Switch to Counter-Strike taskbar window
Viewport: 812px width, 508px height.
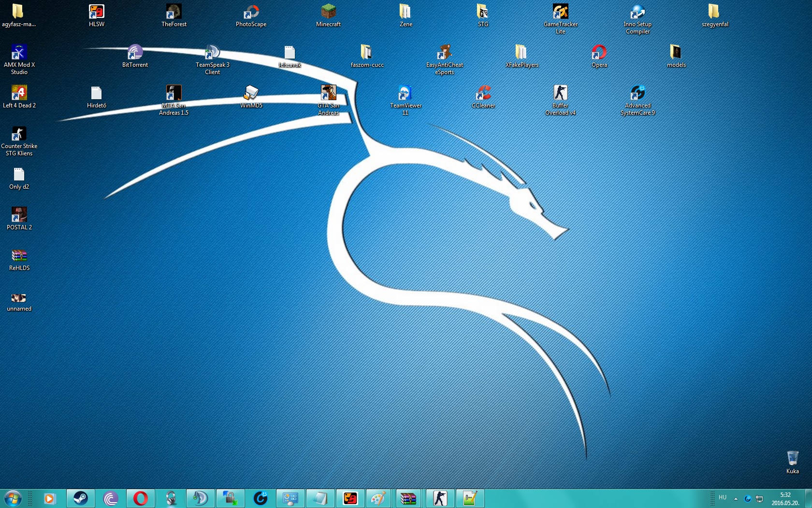(440, 498)
